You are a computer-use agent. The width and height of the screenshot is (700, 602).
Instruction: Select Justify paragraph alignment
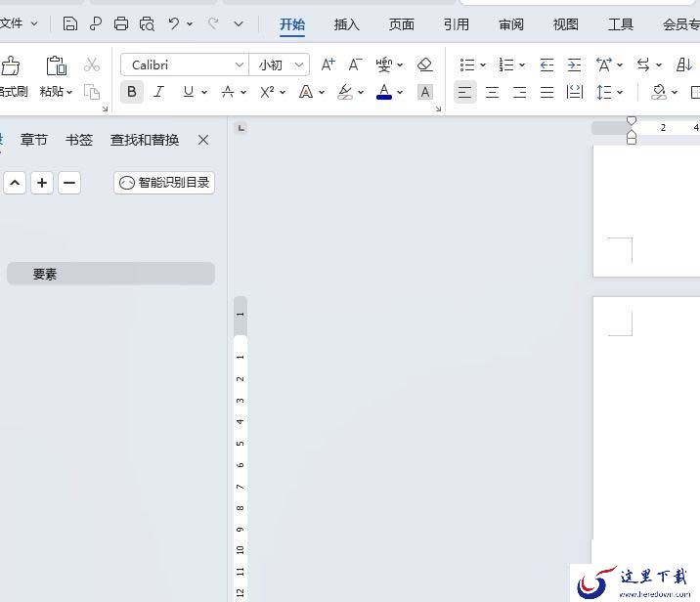coord(547,93)
